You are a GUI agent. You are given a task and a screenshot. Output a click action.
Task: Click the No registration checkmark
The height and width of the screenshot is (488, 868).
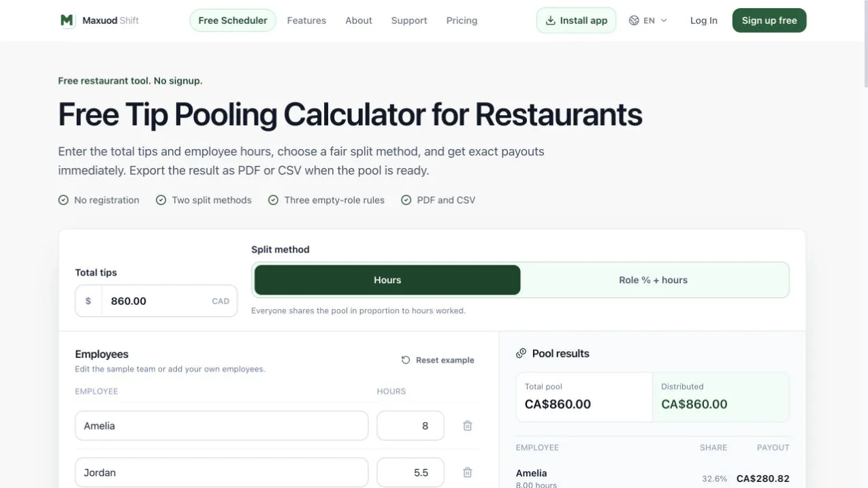point(63,200)
